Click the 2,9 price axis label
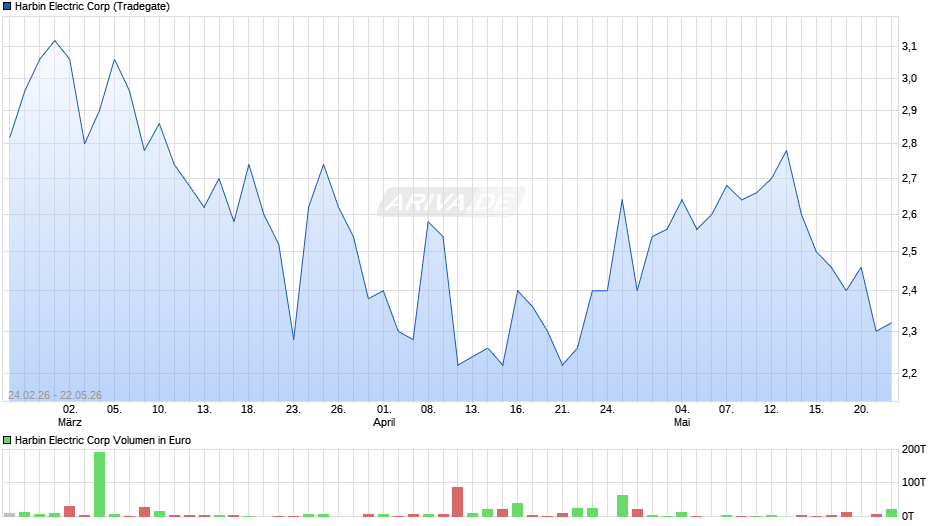 [909, 110]
